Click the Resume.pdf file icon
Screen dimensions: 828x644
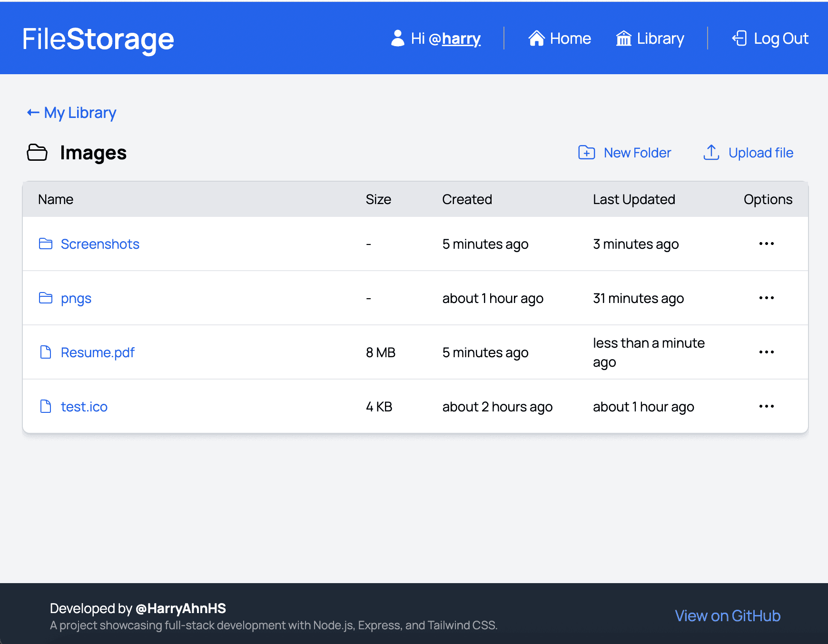[x=46, y=352]
